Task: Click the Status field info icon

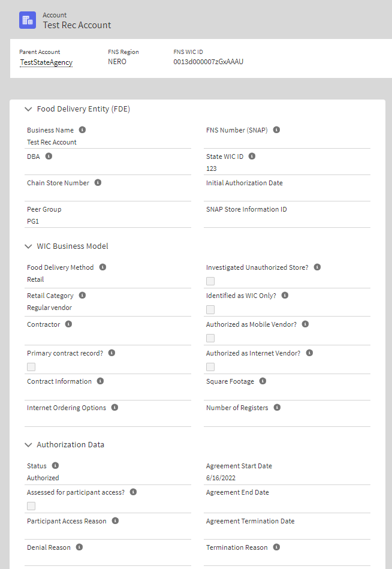Action: (55, 465)
